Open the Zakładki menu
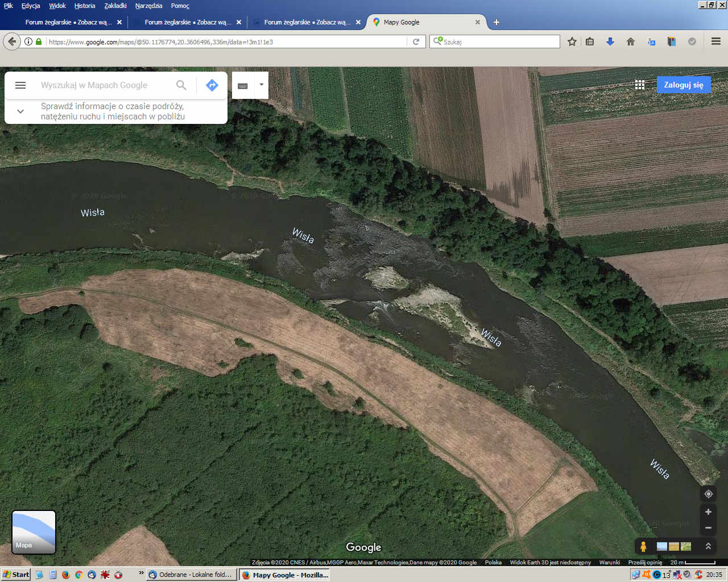This screenshot has height=582, width=728. [115, 6]
